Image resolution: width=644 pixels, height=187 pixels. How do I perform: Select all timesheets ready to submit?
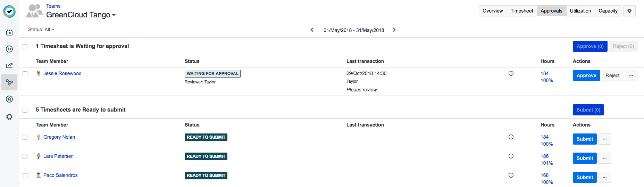coord(25,110)
